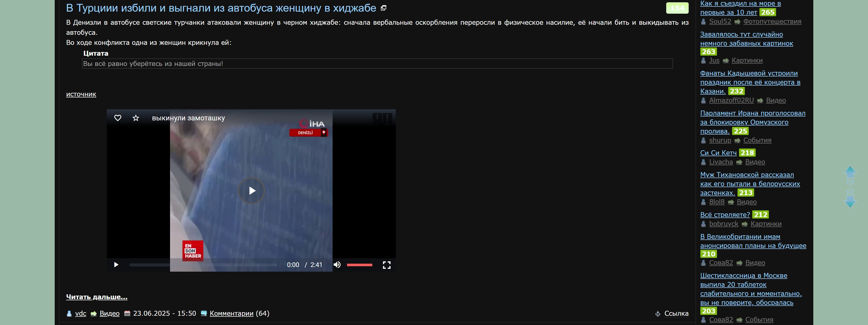
Task: Click the user icon beside vdc
Action: (x=69, y=314)
